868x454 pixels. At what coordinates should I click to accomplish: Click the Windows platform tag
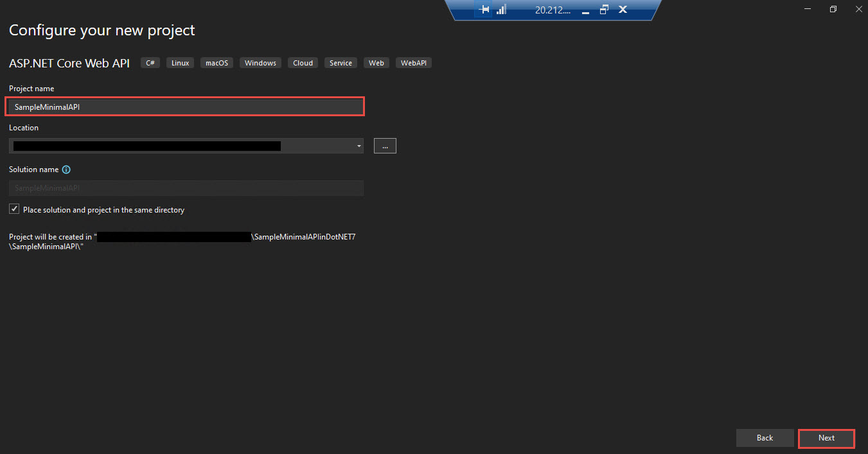click(x=260, y=62)
